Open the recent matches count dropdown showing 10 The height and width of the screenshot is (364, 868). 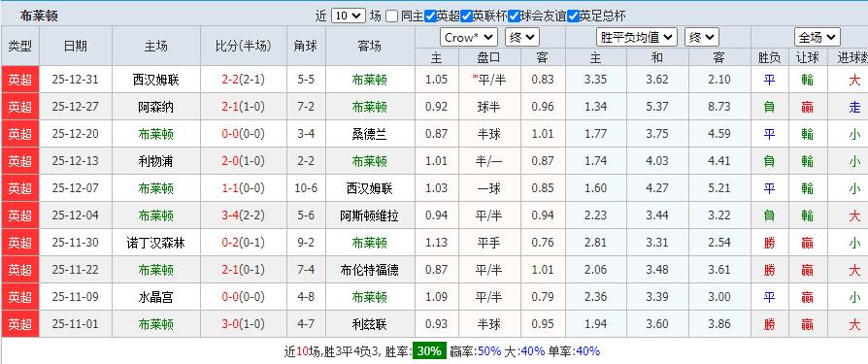(x=349, y=16)
